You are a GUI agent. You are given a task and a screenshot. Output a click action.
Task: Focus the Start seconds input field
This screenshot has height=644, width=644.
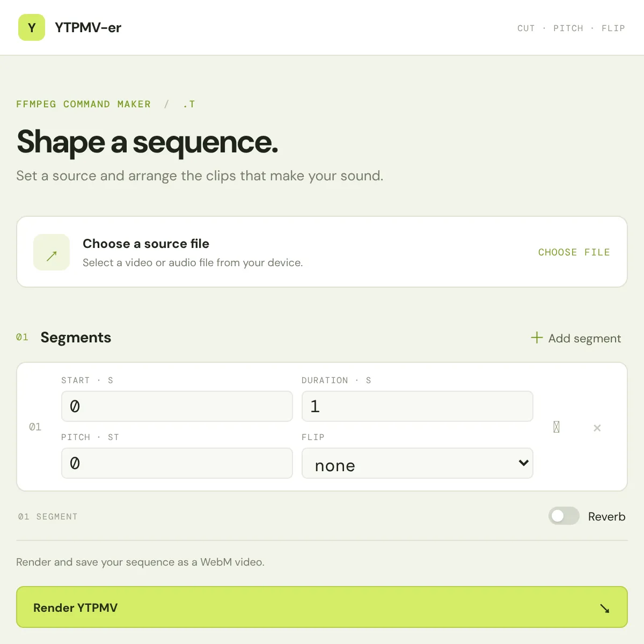pos(177,406)
